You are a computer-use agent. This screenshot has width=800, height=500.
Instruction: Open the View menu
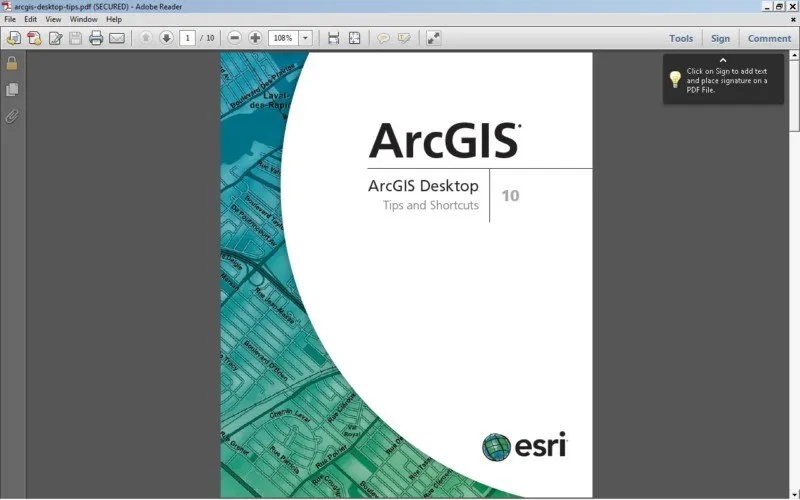tap(53, 19)
